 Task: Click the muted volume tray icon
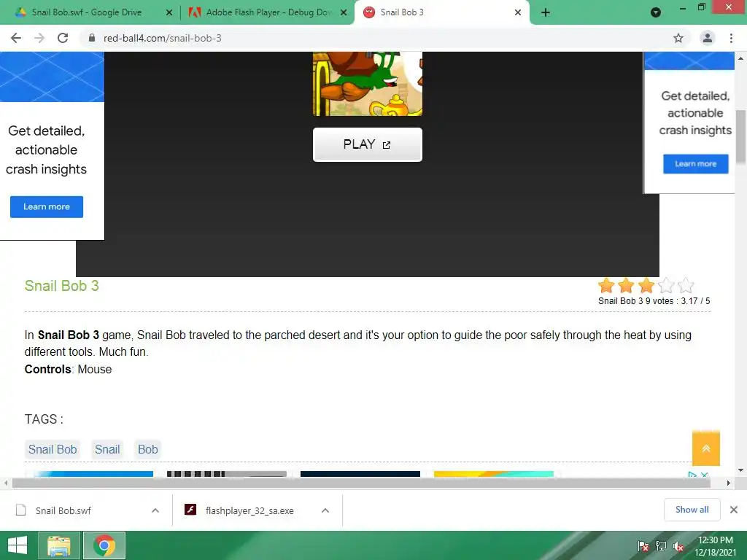[678, 546]
